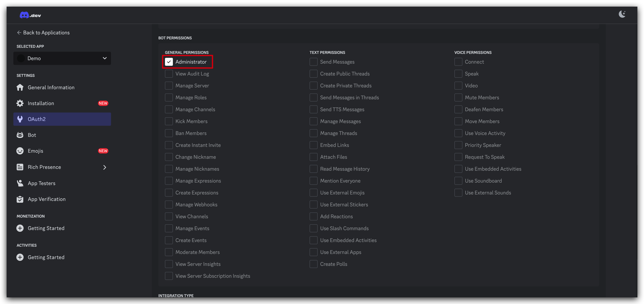The width and height of the screenshot is (644, 304).
Task: Click the App Verification clipboard icon
Action: click(x=20, y=199)
